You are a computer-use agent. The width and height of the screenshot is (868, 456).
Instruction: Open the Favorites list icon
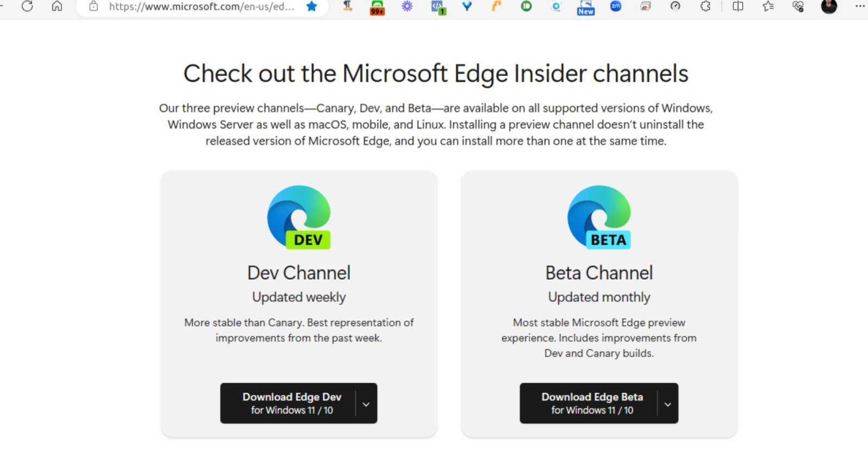point(768,7)
